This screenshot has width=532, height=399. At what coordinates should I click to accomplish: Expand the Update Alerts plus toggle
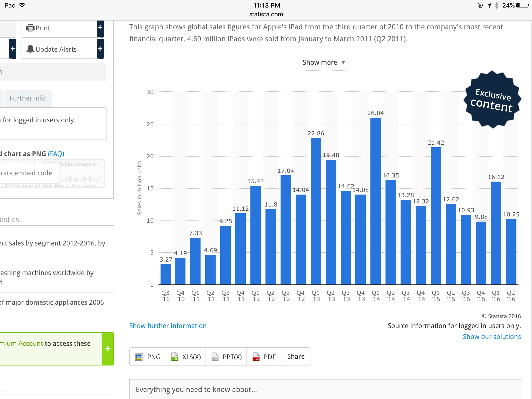100,49
